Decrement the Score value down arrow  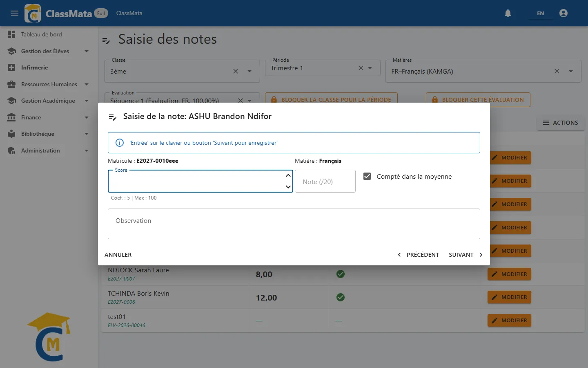click(288, 187)
